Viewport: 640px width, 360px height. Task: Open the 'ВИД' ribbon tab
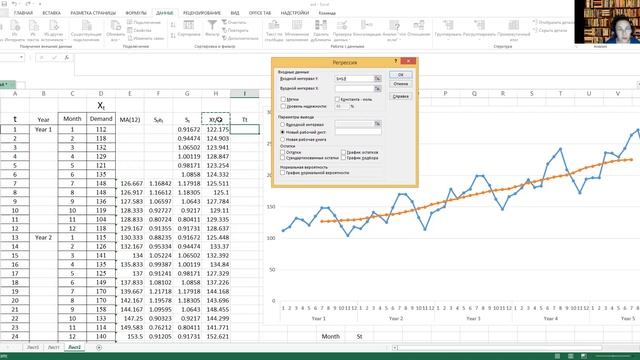click(235, 13)
